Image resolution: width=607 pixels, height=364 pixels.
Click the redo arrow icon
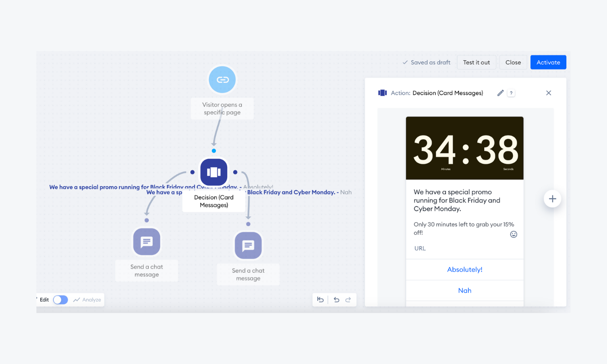(348, 299)
